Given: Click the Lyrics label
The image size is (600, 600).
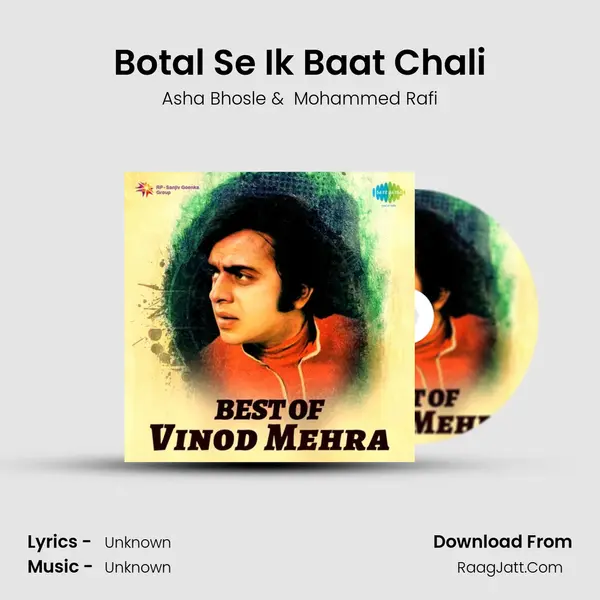Looking at the screenshot, I should [59, 542].
